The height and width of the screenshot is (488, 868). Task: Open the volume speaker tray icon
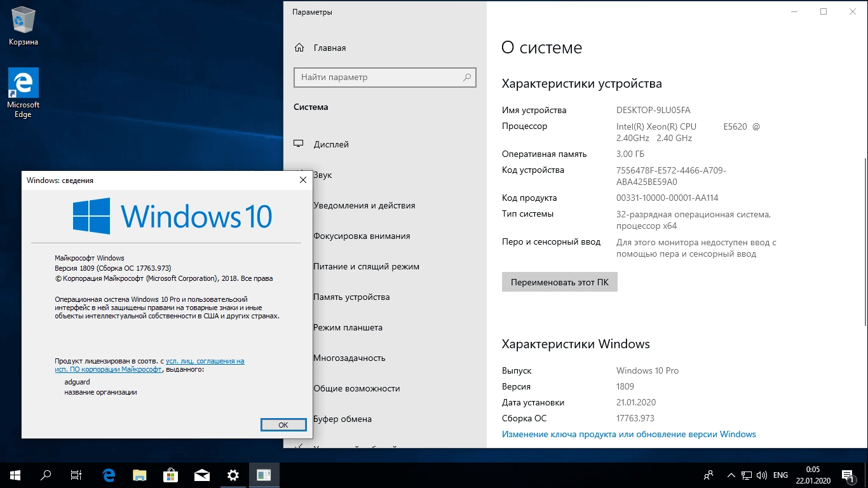click(x=762, y=475)
